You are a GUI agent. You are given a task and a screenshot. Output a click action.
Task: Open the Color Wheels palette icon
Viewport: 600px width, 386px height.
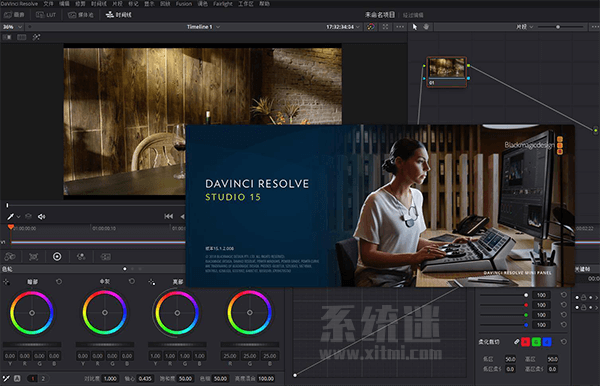pyautogui.click(x=57, y=257)
